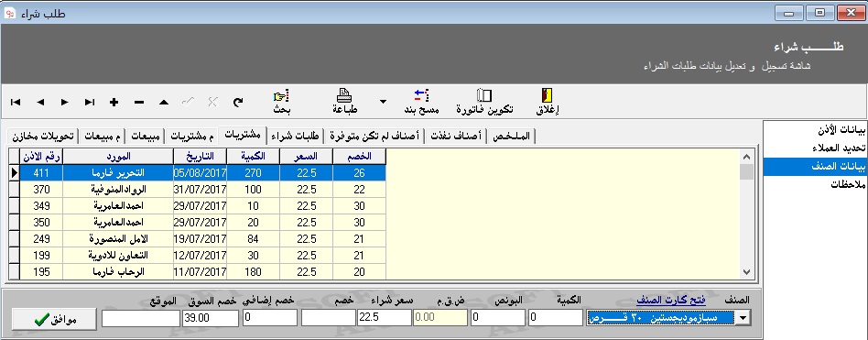Click التاريخ column header
Screen dimensions: 868x340
coord(200,157)
